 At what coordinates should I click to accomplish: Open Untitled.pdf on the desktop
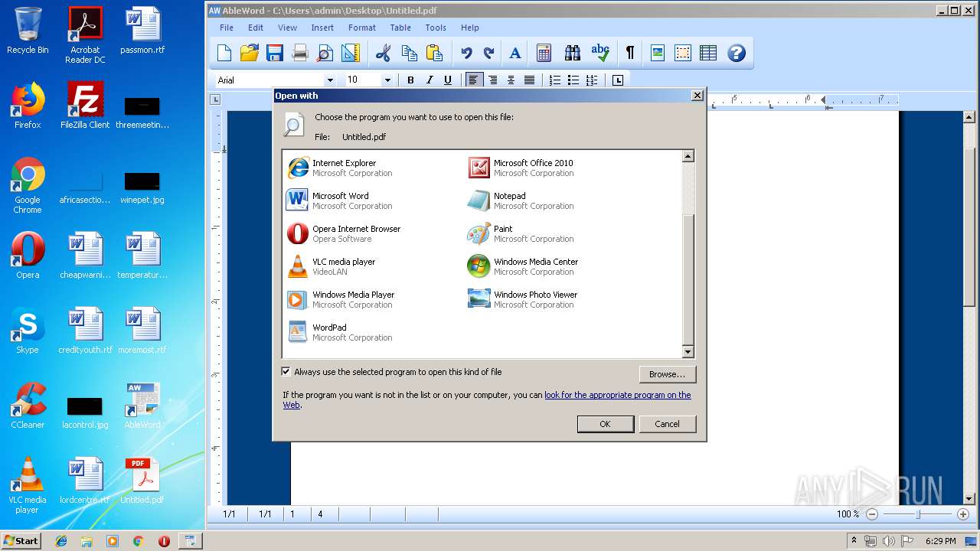click(x=142, y=481)
